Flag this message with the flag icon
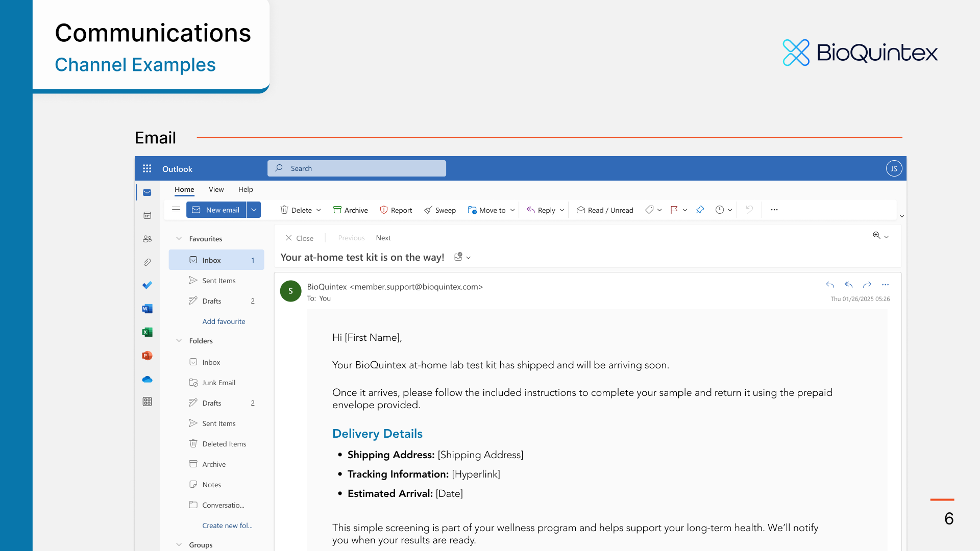This screenshot has width=980, height=551. [x=674, y=210]
